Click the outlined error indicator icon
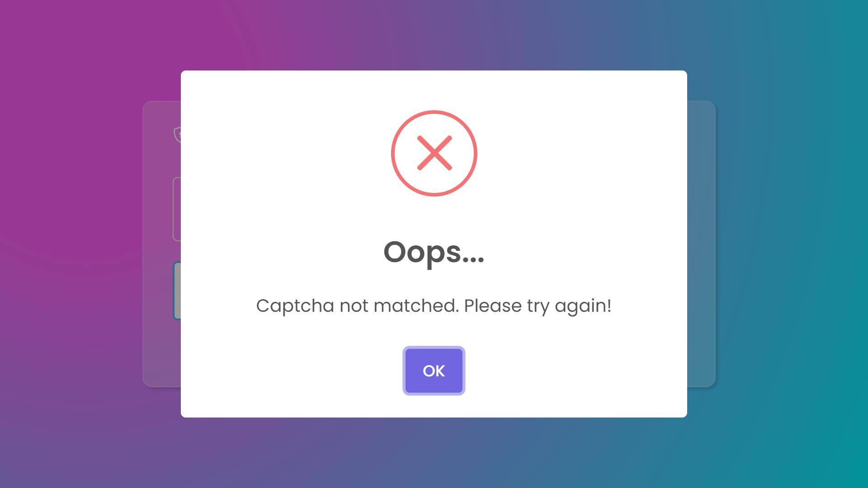The height and width of the screenshot is (488, 868). coord(434,154)
